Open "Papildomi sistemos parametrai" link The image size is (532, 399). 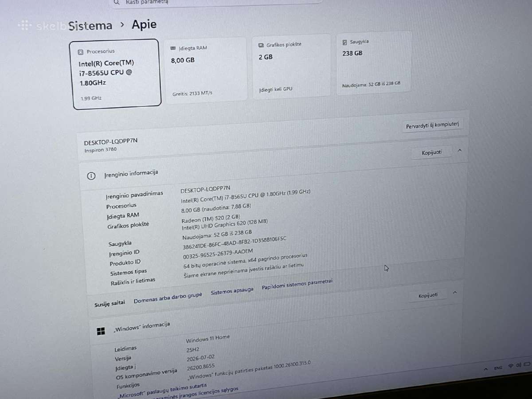(x=297, y=285)
